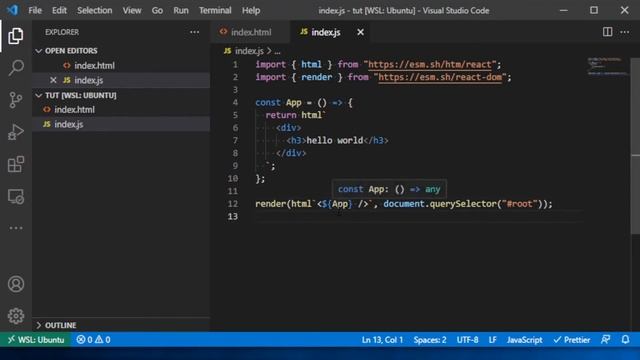640x360 pixels.
Task: Open the Manage gear menu
Action: tap(16, 316)
